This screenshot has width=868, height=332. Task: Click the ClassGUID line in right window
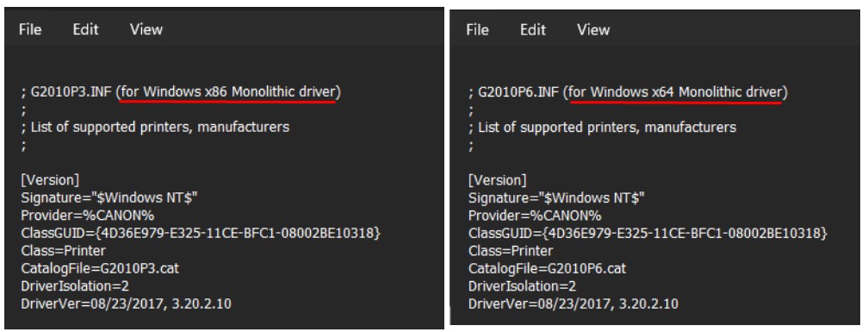(x=648, y=234)
